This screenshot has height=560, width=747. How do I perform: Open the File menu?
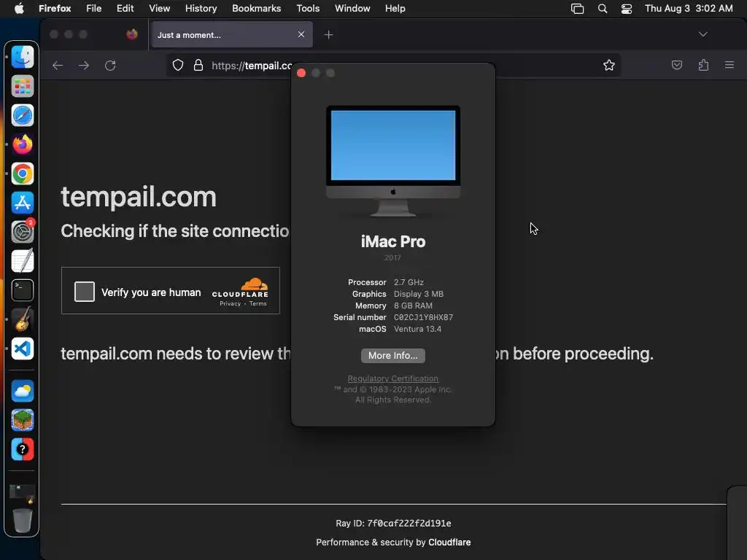[x=94, y=9]
